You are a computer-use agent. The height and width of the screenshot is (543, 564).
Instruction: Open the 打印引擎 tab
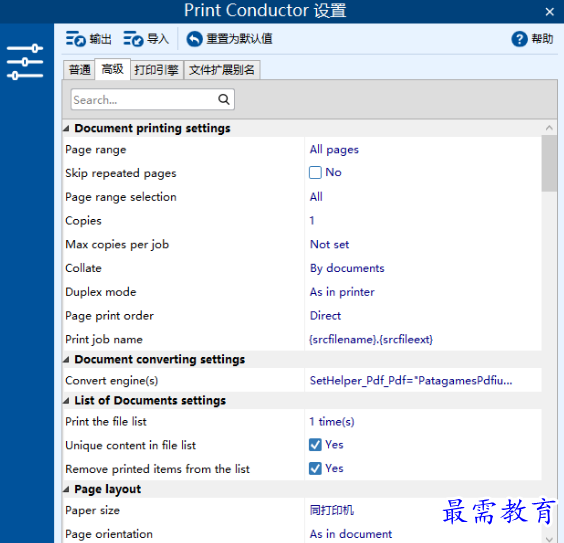[x=156, y=69]
